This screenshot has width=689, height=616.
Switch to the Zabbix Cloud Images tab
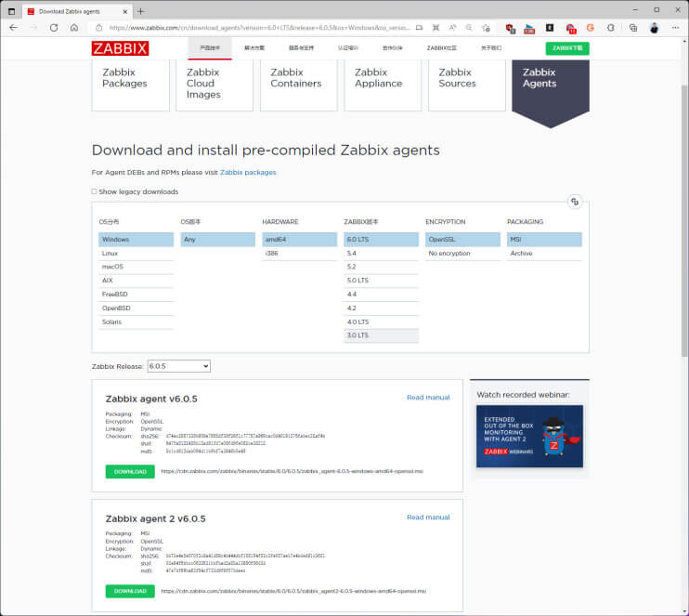pos(214,85)
